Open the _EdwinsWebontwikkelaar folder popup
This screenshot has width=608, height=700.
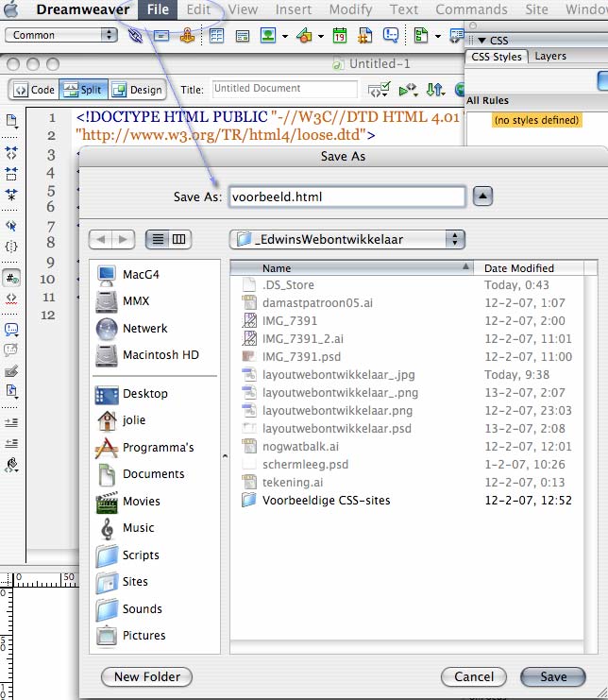[347, 239]
